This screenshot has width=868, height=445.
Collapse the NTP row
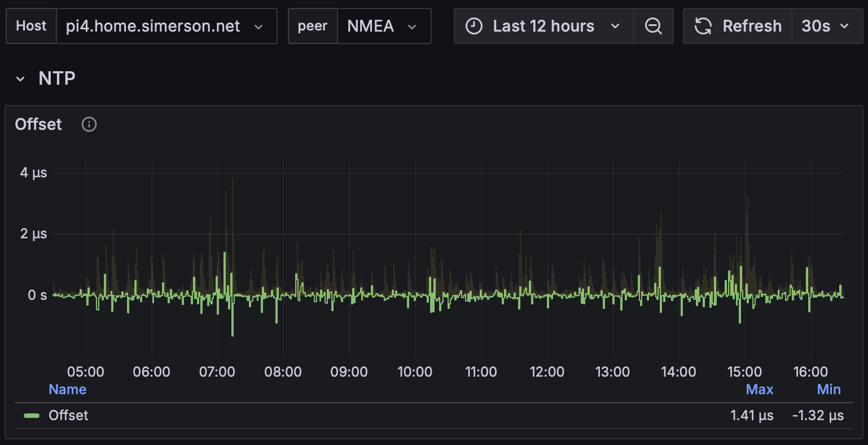[x=20, y=78]
